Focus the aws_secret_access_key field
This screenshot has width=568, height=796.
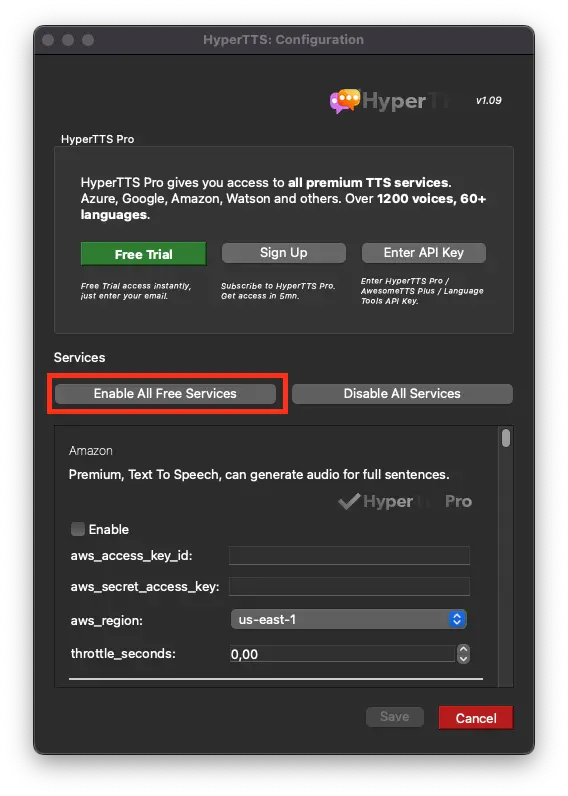point(349,586)
